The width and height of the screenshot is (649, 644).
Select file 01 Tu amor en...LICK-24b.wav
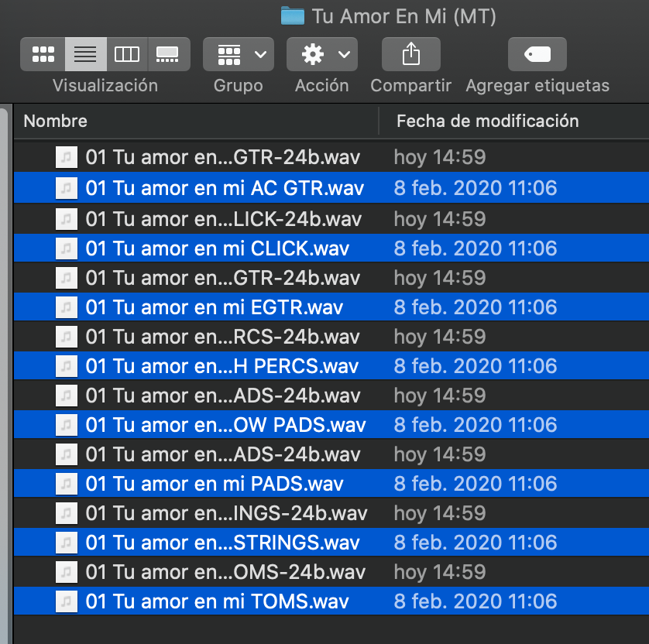coord(331,219)
